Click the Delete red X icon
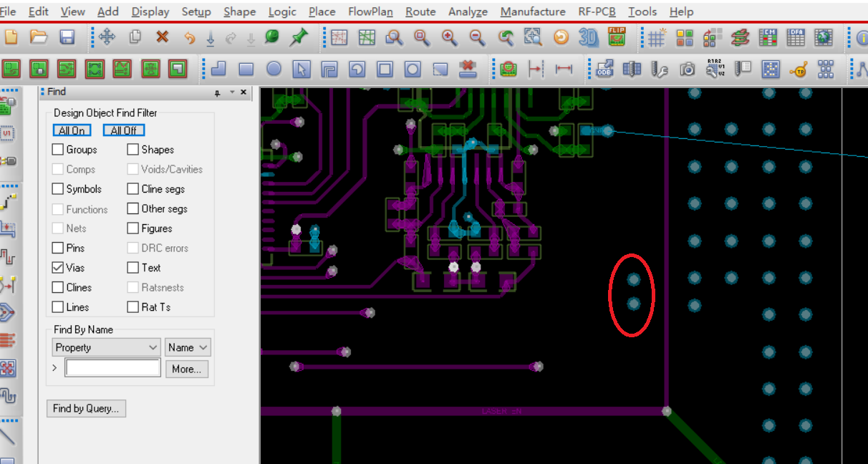 (163, 37)
